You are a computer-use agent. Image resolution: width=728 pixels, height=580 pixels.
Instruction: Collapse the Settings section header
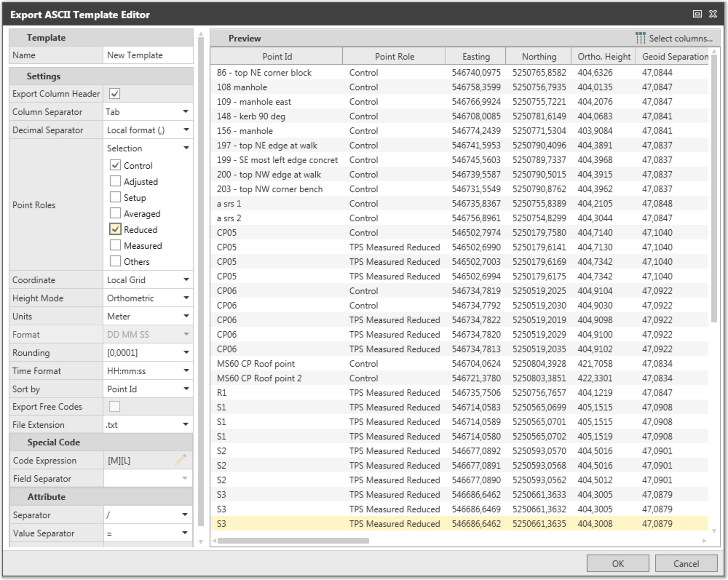101,76
